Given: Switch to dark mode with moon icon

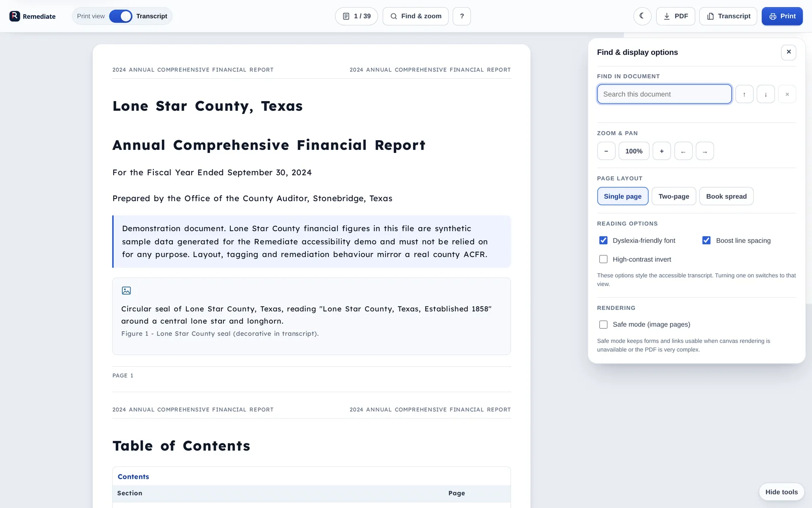Looking at the screenshot, I should coord(642,16).
